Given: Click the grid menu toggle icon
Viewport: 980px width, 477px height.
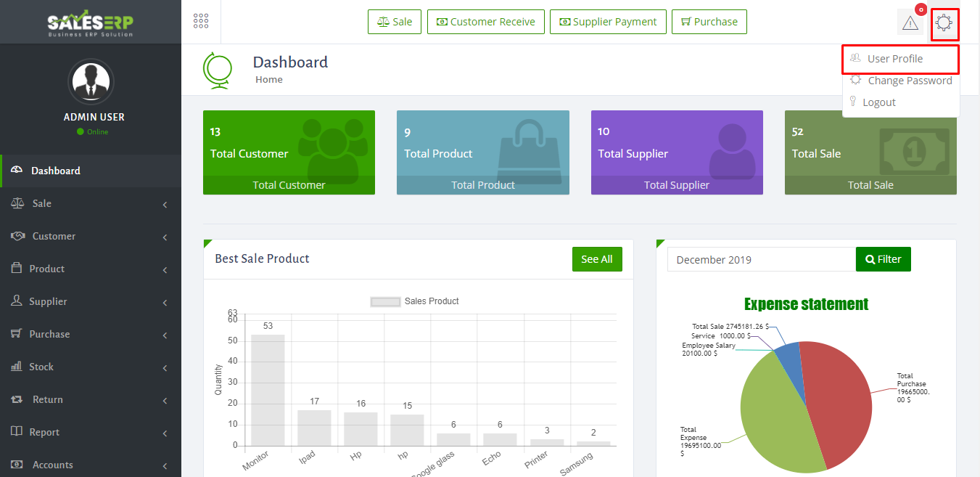Looking at the screenshot, I should (x=201, y=21).
